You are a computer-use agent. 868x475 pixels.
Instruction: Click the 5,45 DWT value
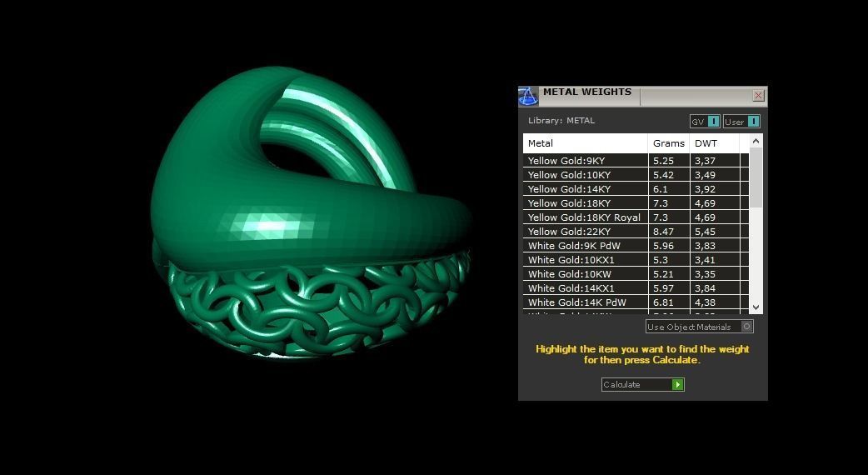[x=706, y=232]
